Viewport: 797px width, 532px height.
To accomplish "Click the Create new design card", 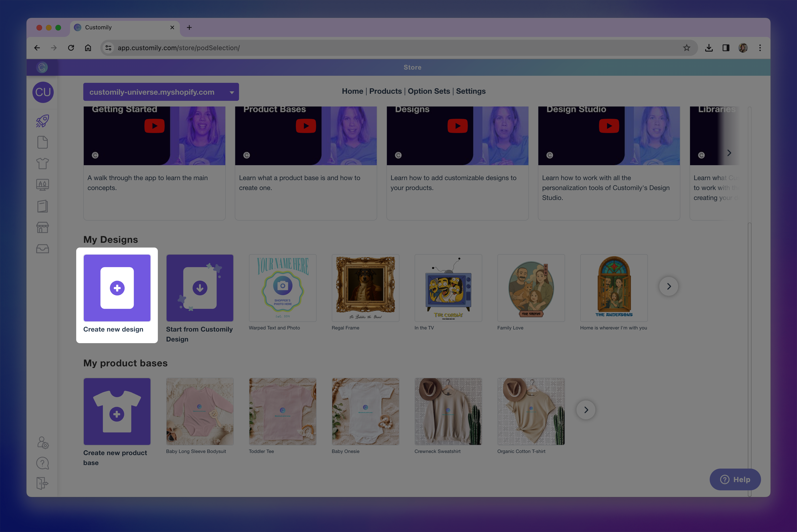I will (x=117, y=288).
